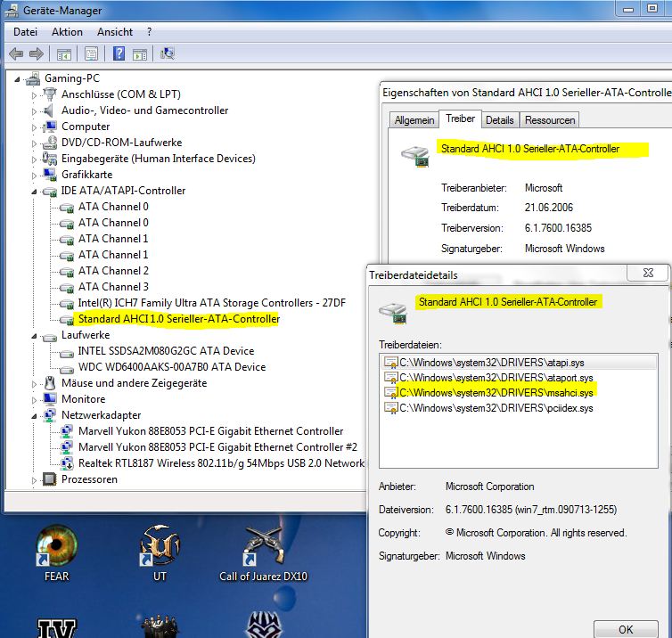
Task: Click the Audio-, Video- und Gamecontroller speaker icon
Action: (49, 110)
